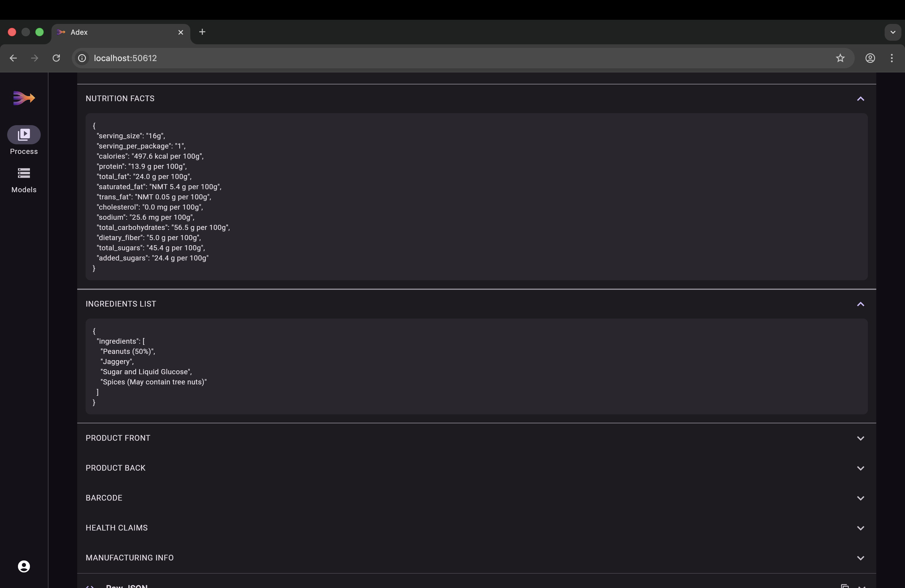View site information icon in address bar
Screen dimensions: 905x588
[x=82, y=58]
